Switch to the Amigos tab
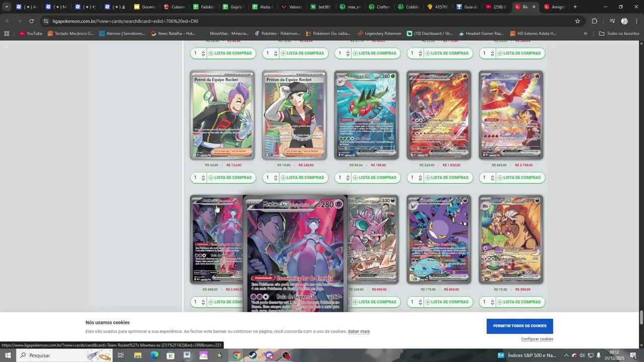 tap(554, 7)
